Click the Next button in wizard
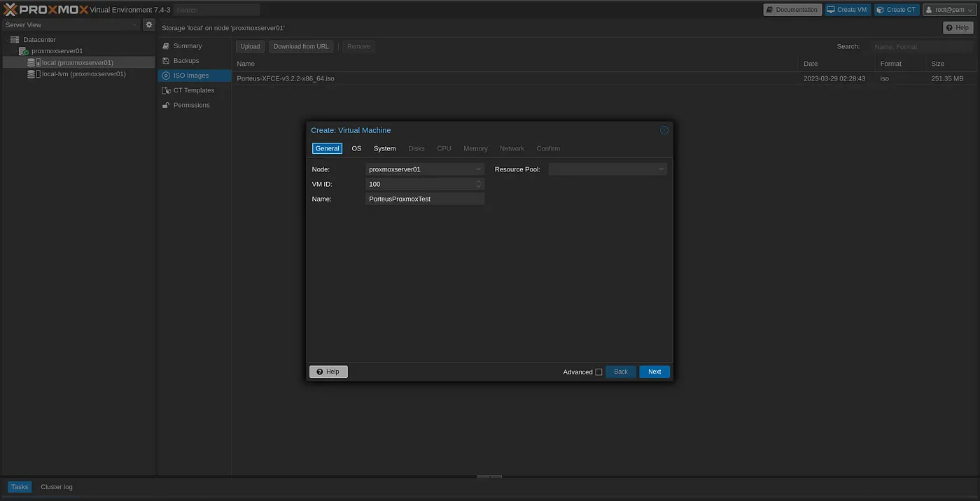Screen dimensions: 980x501 point(654,372)
